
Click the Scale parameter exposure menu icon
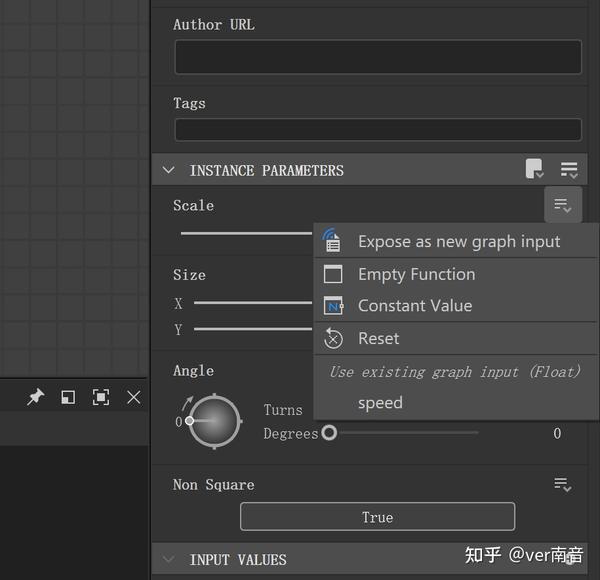click(563, 206)
